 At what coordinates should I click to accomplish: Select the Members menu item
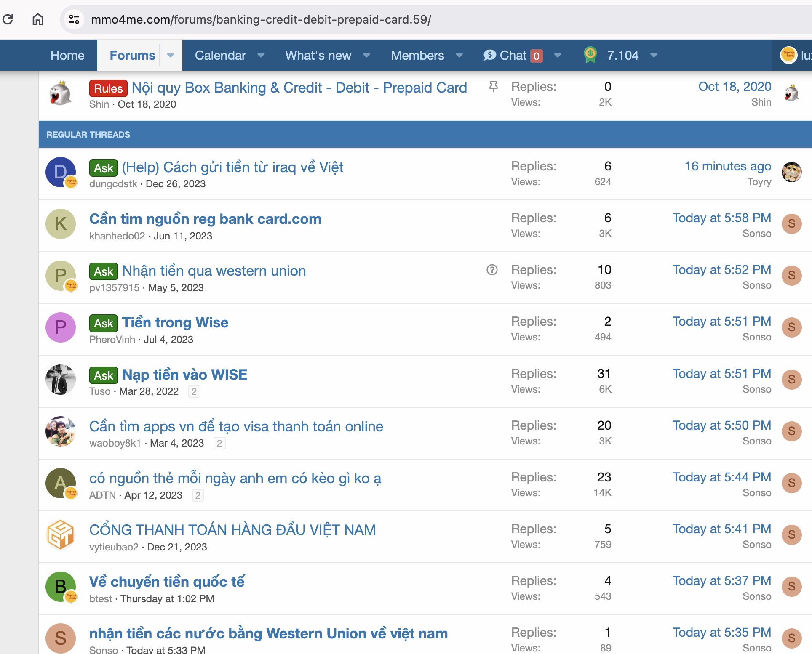click(417, 55)
